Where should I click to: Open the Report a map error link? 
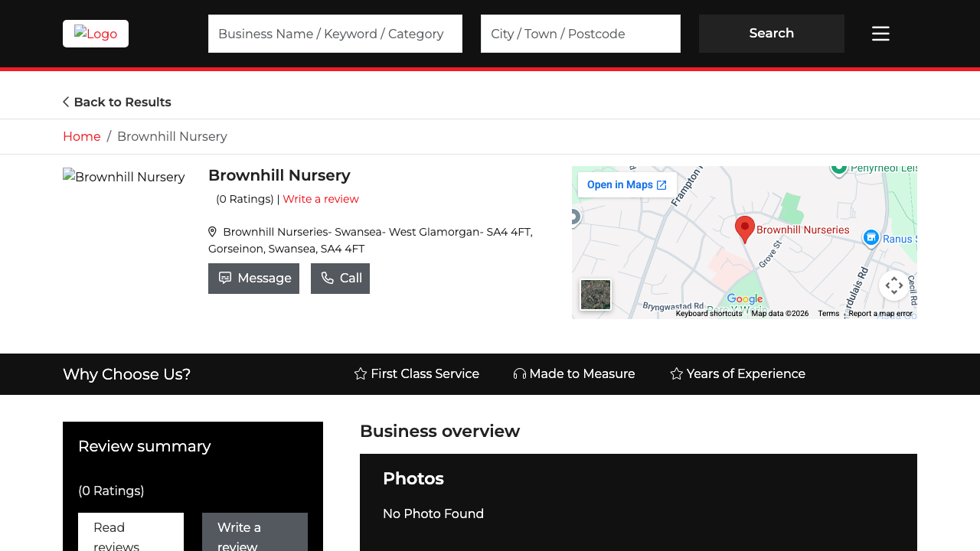tap(880, 313)
